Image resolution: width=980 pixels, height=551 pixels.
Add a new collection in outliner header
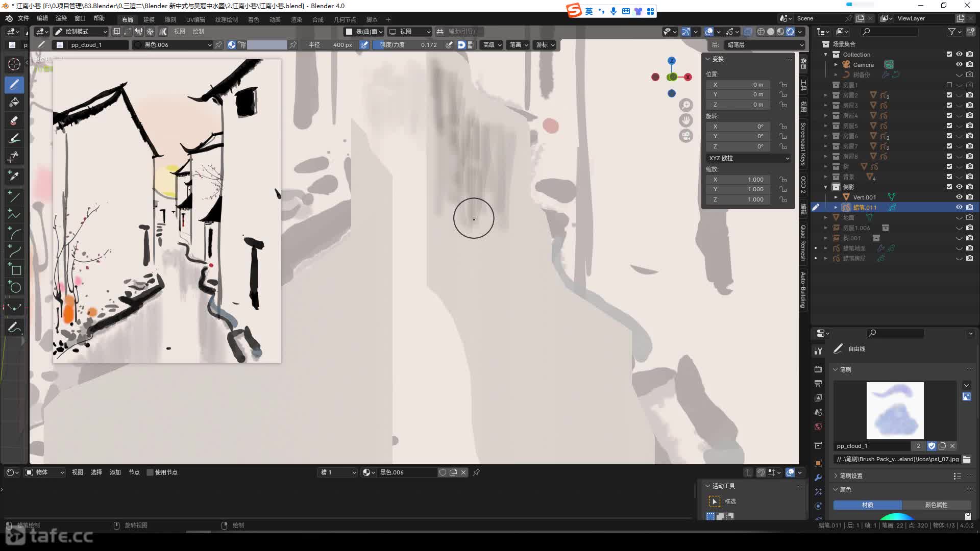(x=970, y=32)
